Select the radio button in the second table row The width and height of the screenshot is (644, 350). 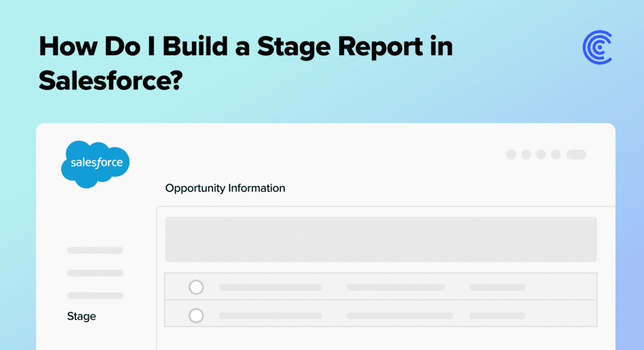196,315
